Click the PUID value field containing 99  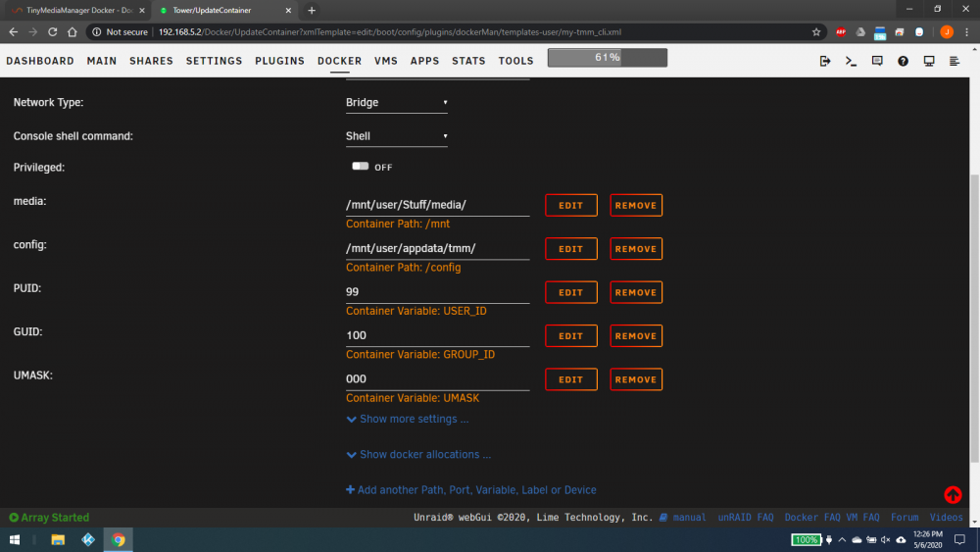point(437,292)
